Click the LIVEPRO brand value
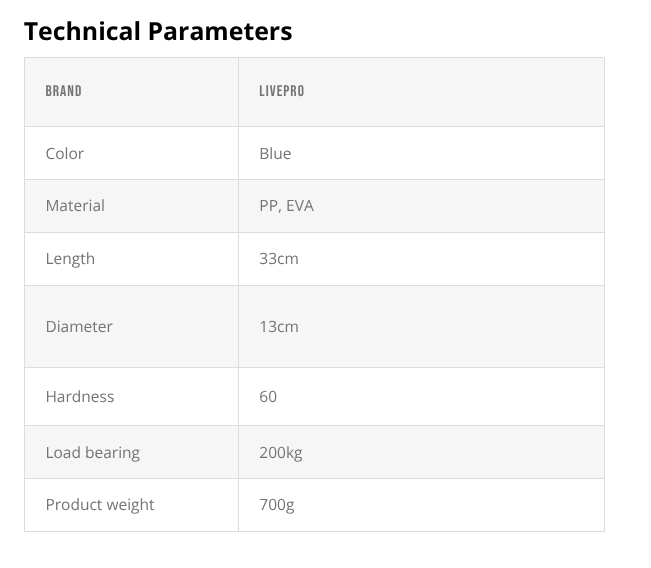This screenshot has height=568, width=651. [281, 91]
